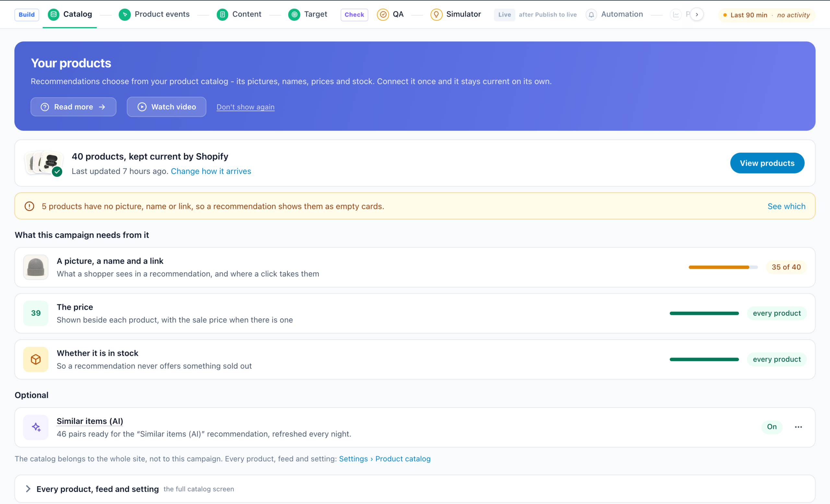
Task: Click See which link in warning
Action: [786, 206]
